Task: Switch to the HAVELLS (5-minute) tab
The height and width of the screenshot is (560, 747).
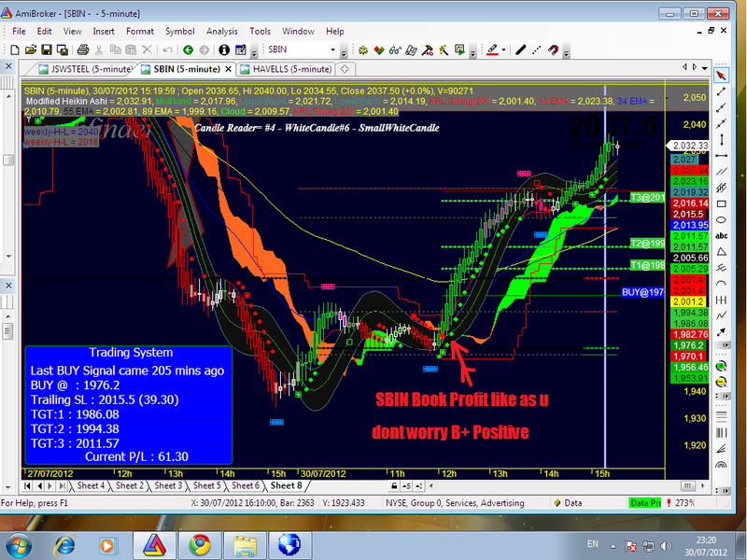Action: click(286, 69)
